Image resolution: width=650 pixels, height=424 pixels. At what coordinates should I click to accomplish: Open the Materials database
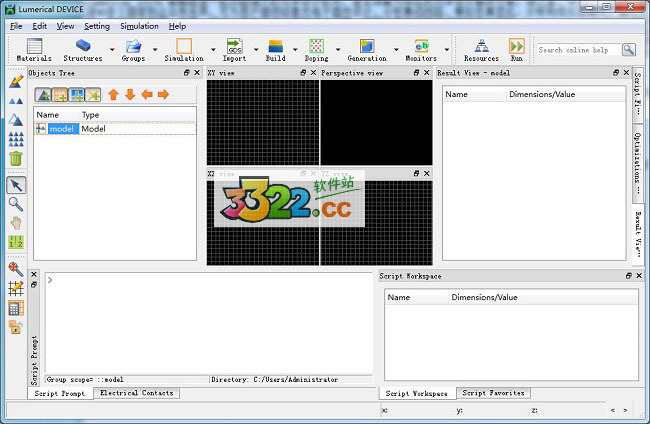pos(34,50)
